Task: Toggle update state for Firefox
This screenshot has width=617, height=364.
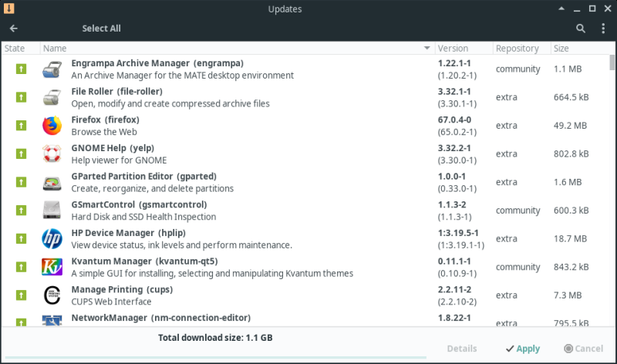Action: (x=21, y=125)
